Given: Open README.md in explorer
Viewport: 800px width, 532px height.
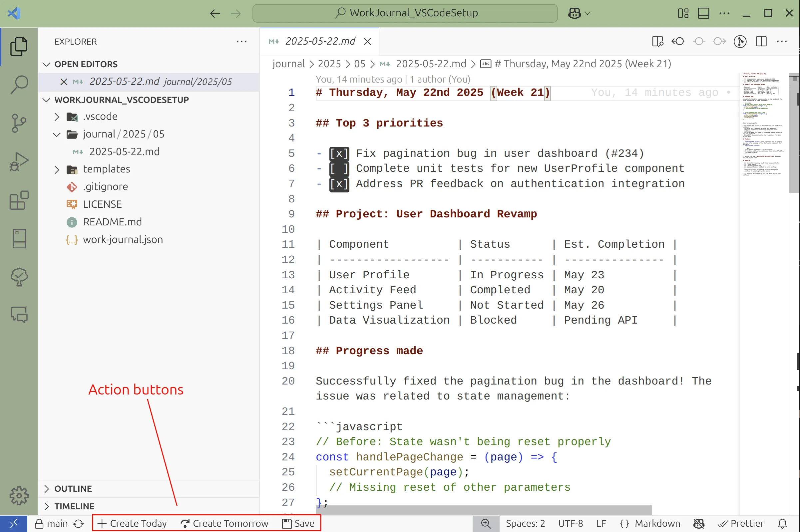Looking at the screenshot, I should pos(149,222).
